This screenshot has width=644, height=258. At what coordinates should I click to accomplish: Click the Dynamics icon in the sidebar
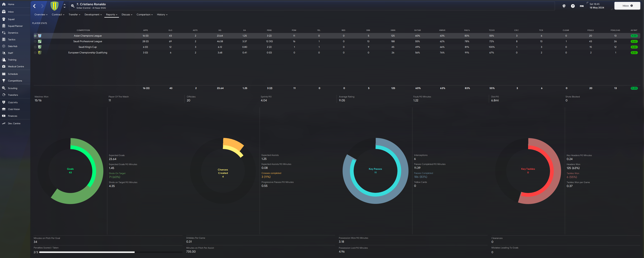[4, 33]
